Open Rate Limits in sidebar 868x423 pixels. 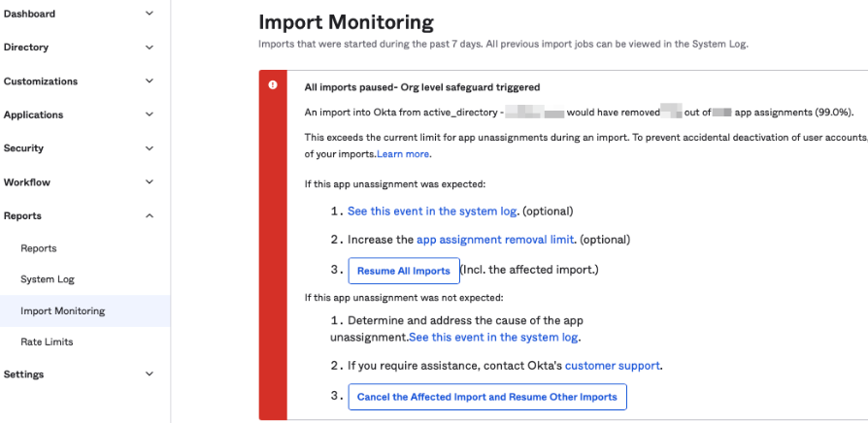pyautogui.click(x=47, y=342)
